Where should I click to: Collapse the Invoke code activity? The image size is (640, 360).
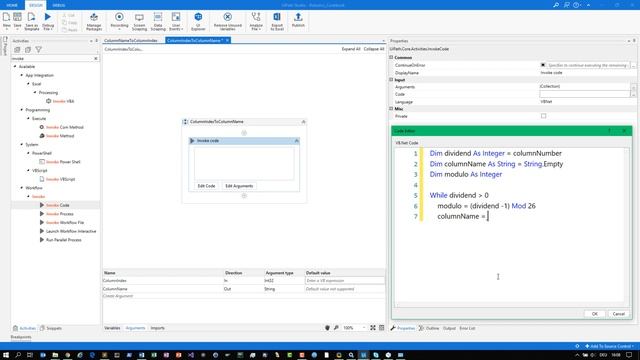296,140
